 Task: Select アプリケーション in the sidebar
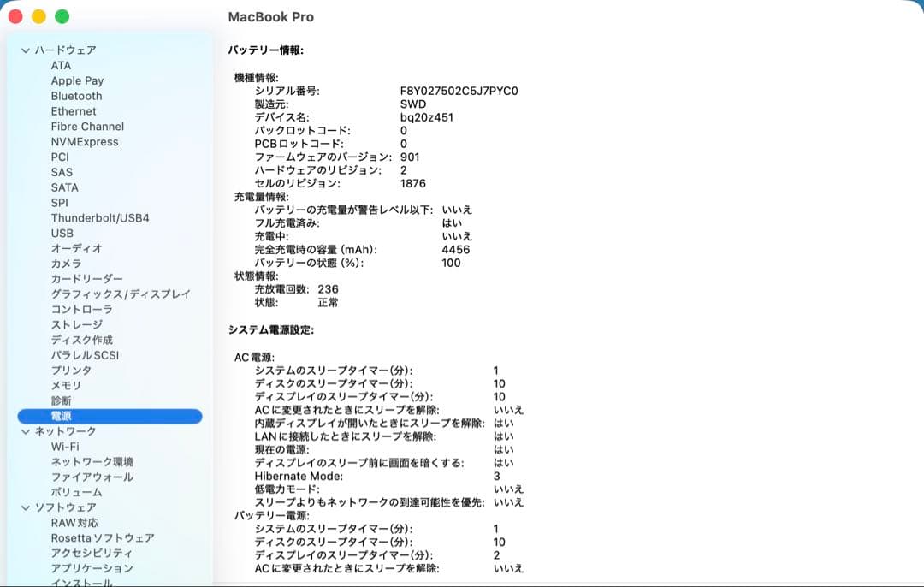[92, 569]
